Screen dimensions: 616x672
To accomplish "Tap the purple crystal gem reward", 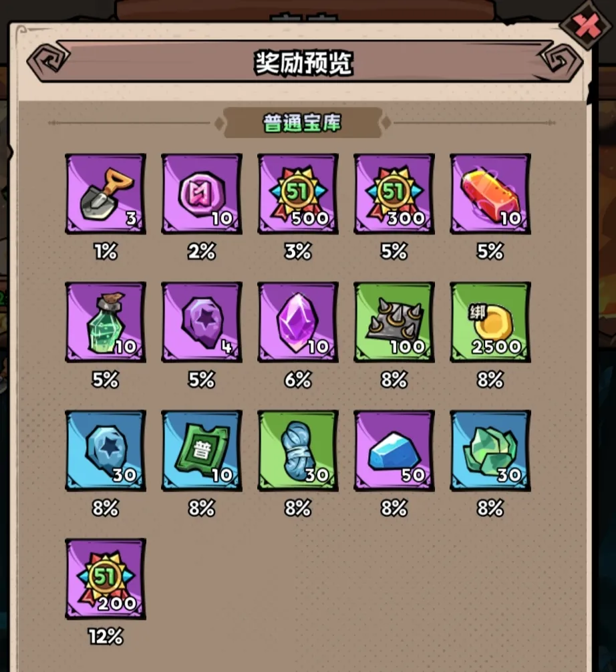I will (298, 322).
